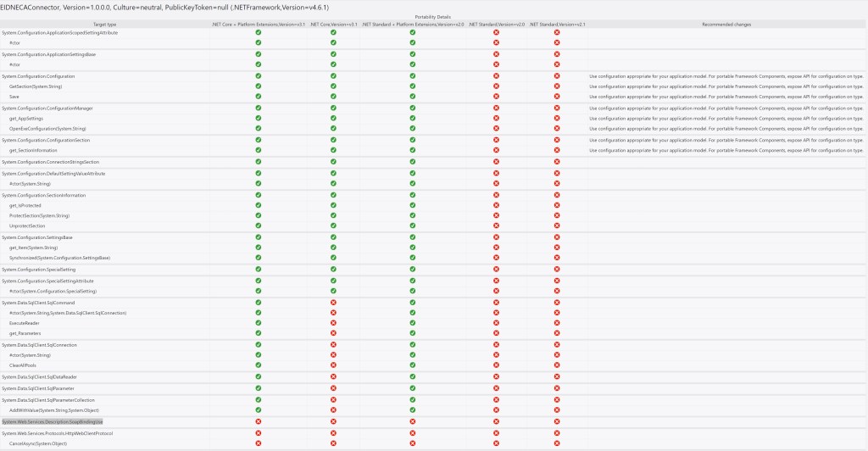Click the recommended change text for the Save method
868x451 pixels.
(726, 97)
